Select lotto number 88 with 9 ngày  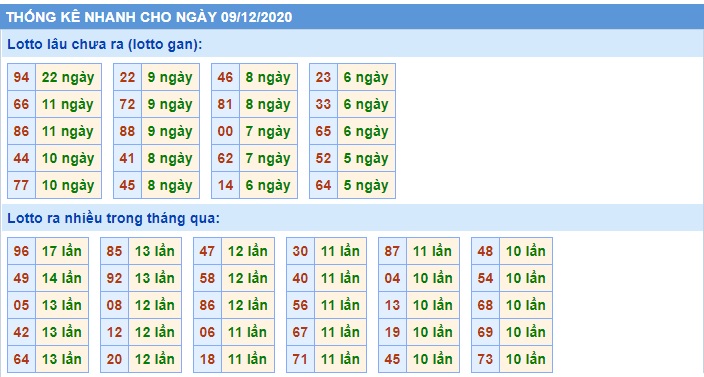pyautogui.click(x=127, y=131)
